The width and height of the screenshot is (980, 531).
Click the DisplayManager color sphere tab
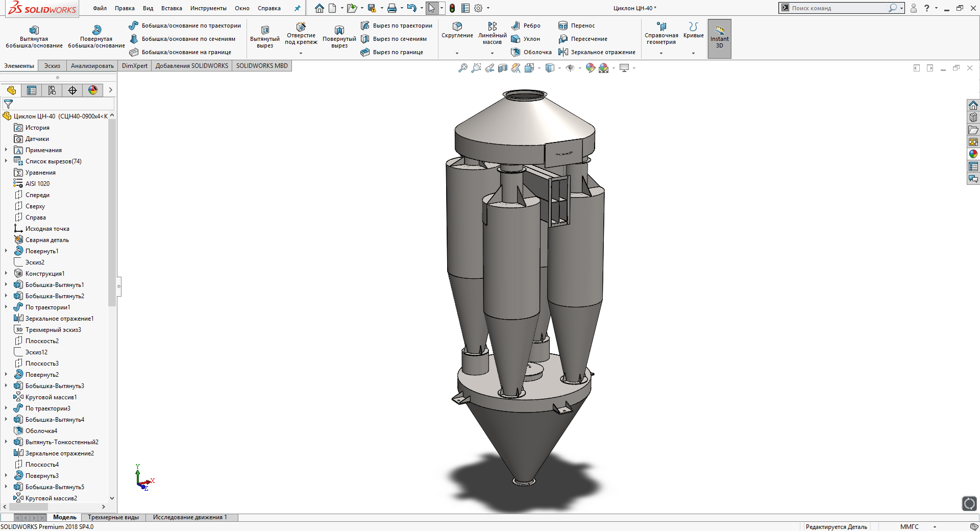93,90
